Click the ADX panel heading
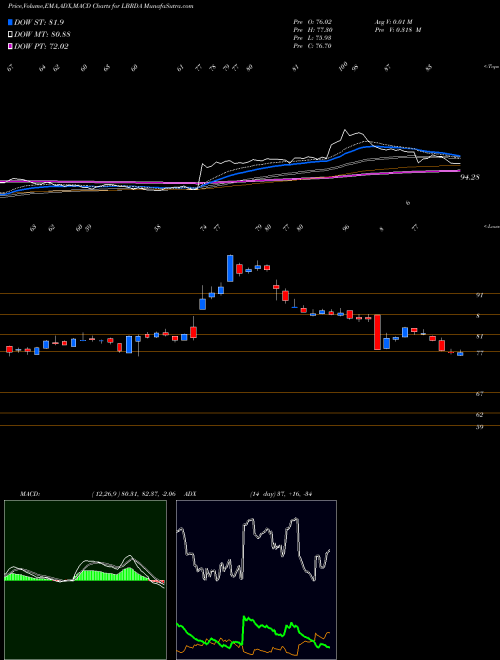Screen dimensions: 500x660 [190, 494]
